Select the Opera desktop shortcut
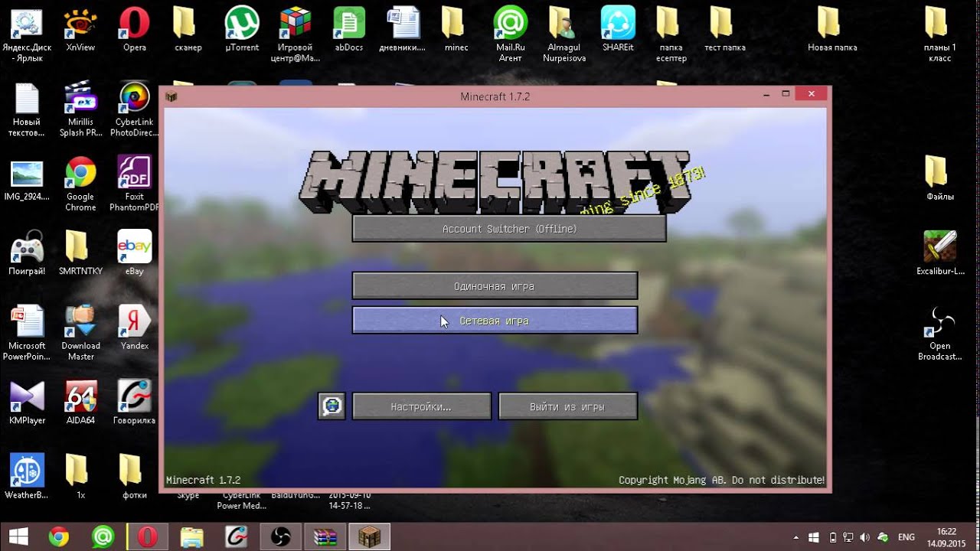 (x=134, y=29)
